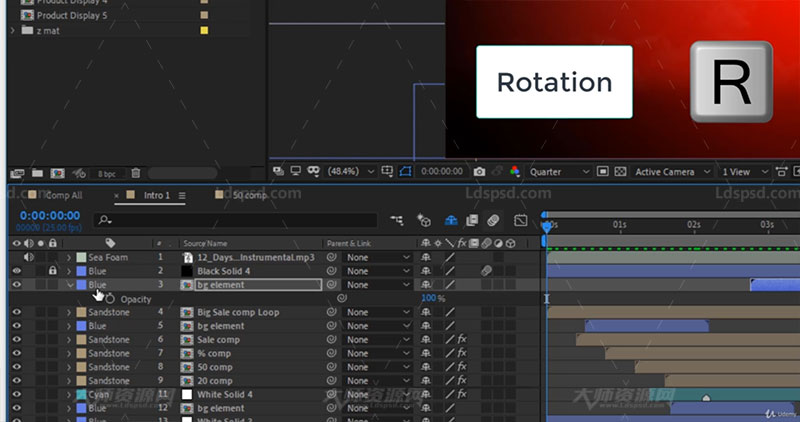Image resolution: width=800 pixels, height=422 pixels.
Task: Toggle hide shy layers switch
Action: coord(451,220)
